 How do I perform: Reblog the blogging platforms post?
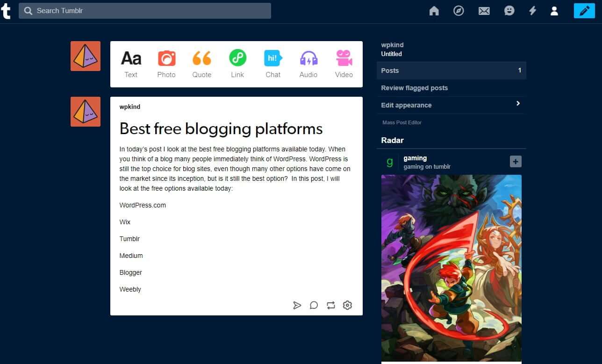point(330,305)
